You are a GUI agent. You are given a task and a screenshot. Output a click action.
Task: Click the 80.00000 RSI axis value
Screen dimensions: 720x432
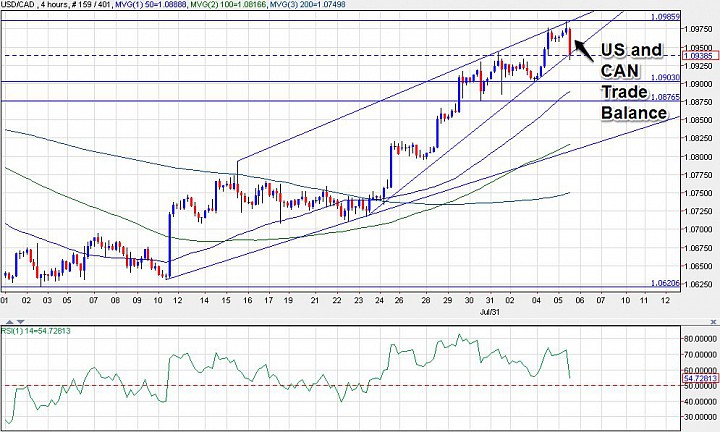[x=700, y=339]
